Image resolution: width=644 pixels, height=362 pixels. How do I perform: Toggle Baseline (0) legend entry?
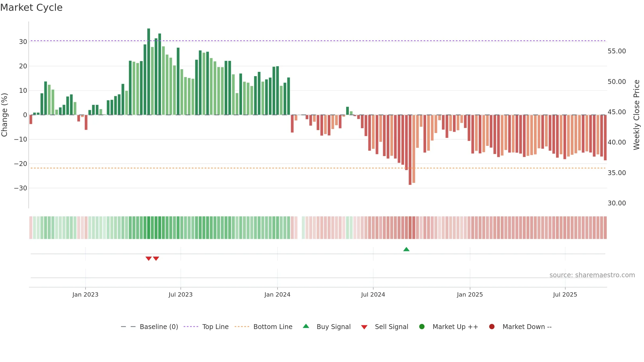pos(149,327)
